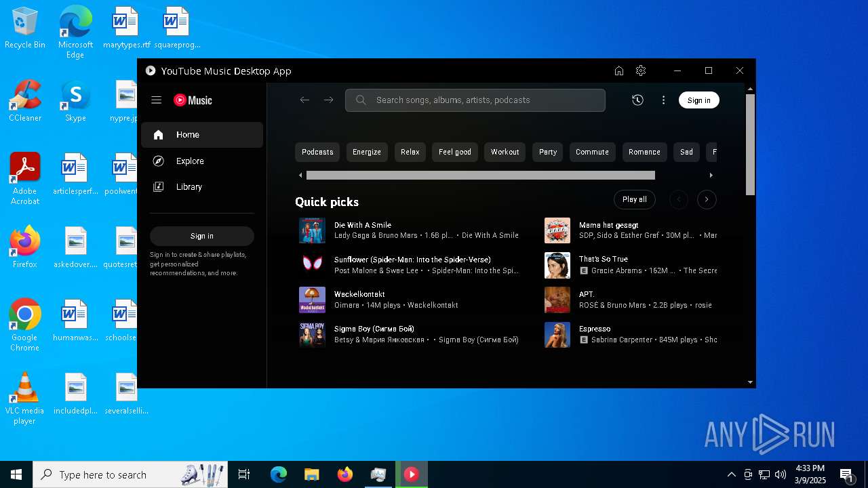Viewport: 868px width, 488px height.
Task: Click vertical scrollbar down arrow
Action: click(750, 382)
